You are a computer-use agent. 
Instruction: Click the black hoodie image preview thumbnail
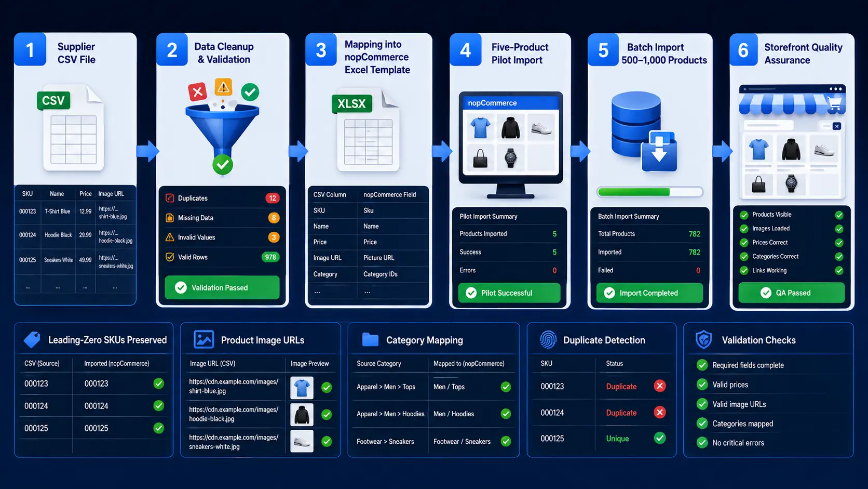pyautogui.click(x=302, y=415)
